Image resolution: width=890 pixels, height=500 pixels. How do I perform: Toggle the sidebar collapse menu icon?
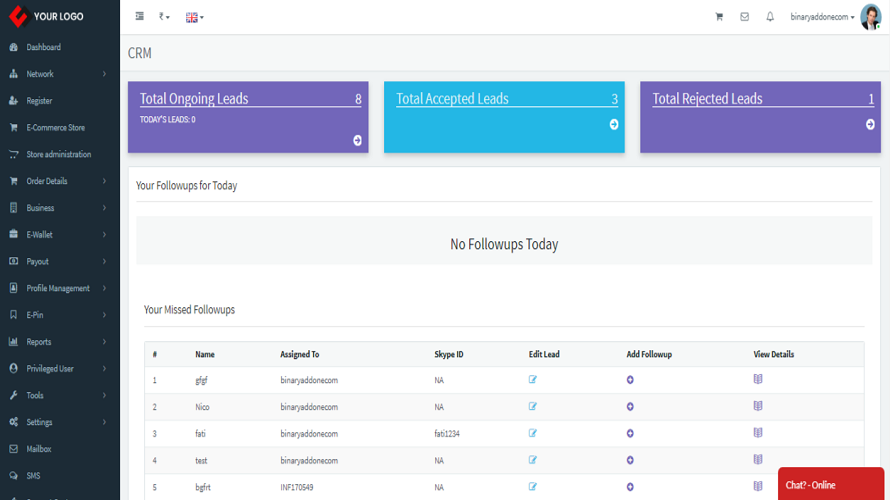(139, 17)
